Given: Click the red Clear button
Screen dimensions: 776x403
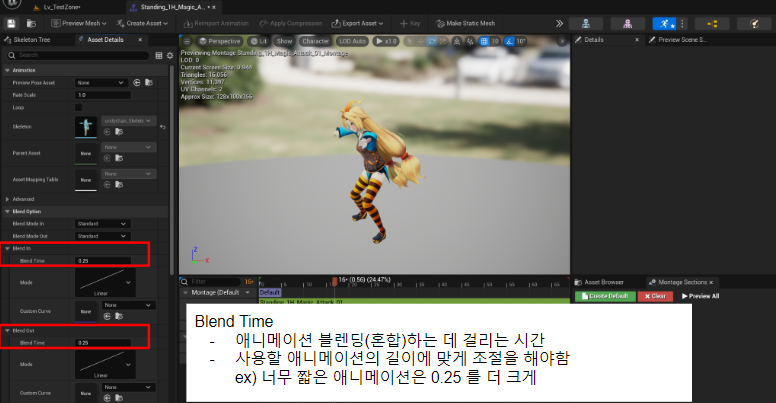Looking at the screenshot, I should coord(655,296).
